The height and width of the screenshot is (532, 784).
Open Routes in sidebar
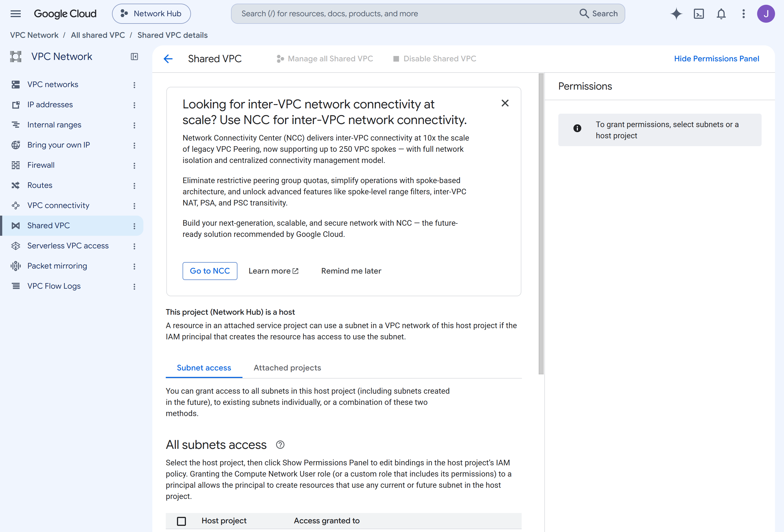(40, 185)
